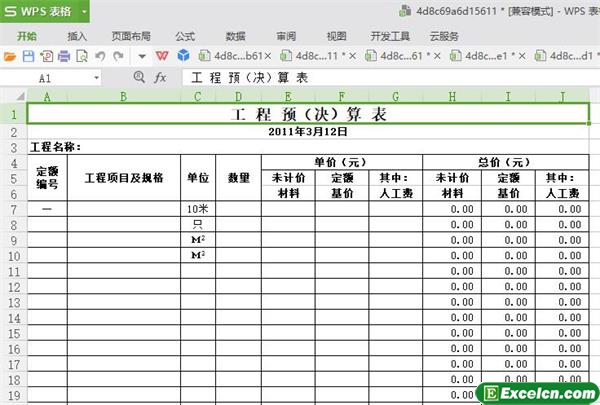Close the 4d8c...61 document tab
This screenshot has width=600, height=405.
pyautogui.click(x=437, y=56)
